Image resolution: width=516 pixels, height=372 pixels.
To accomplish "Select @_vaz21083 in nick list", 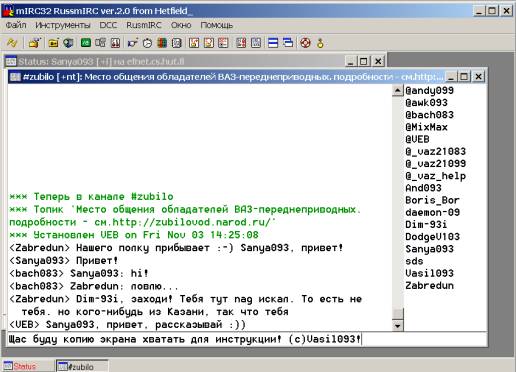I will pyautogui.click(x=435, y=151).
